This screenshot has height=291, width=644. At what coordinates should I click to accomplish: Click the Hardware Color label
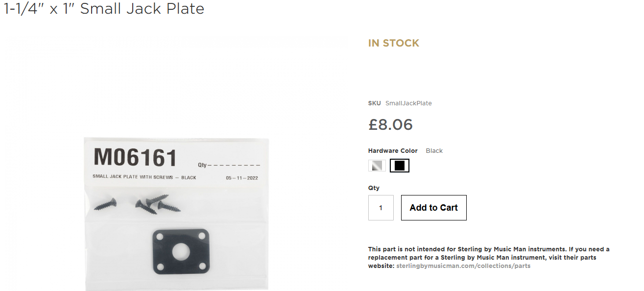point(393,151)
